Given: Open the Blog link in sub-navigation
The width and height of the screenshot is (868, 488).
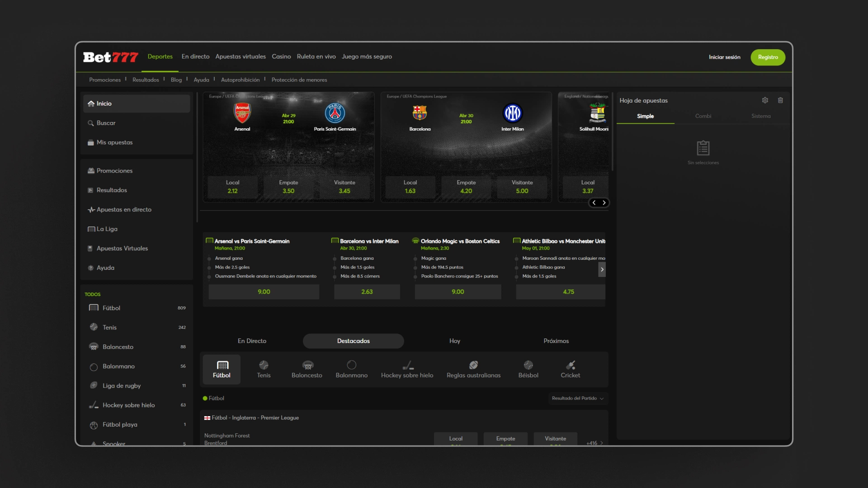Looking at the screenshot, I should [x=176, y=80].
